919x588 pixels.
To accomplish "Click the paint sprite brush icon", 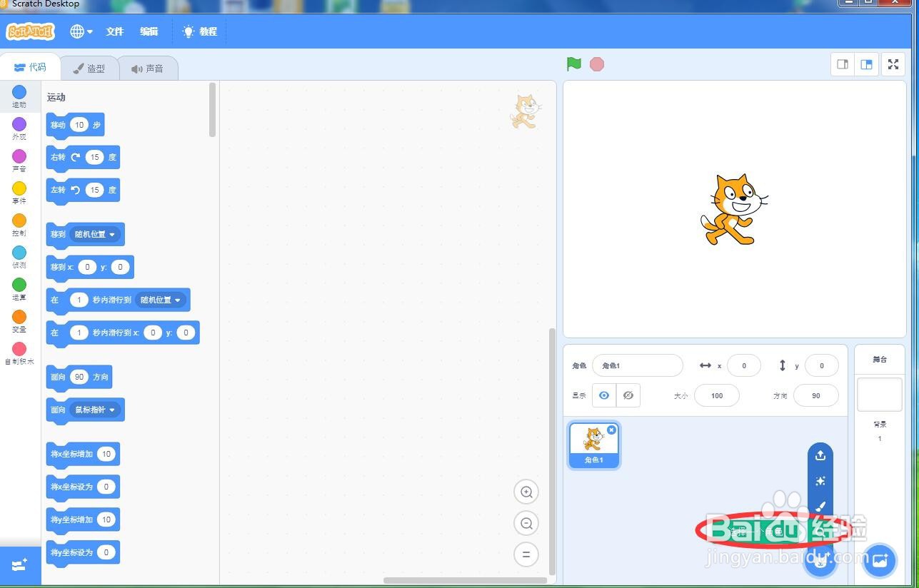I will [x=820, y=507].
